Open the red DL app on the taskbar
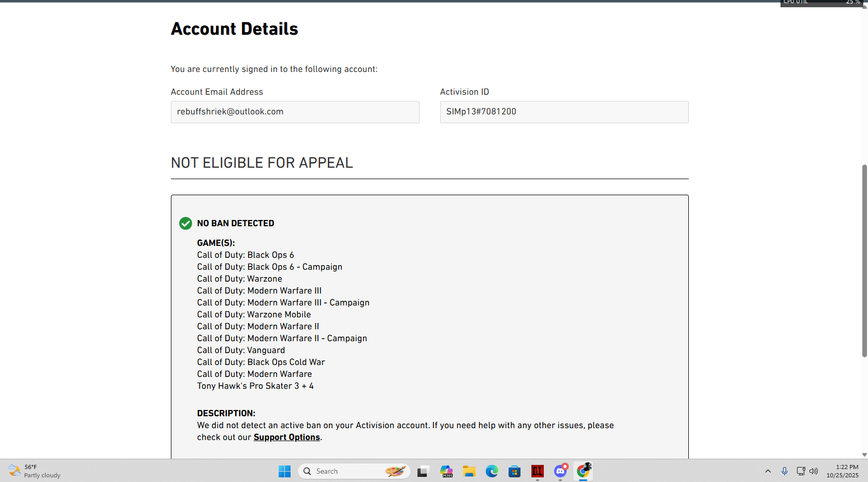The height and width of the screenshot is (482, 868). (x=538, y=471)
